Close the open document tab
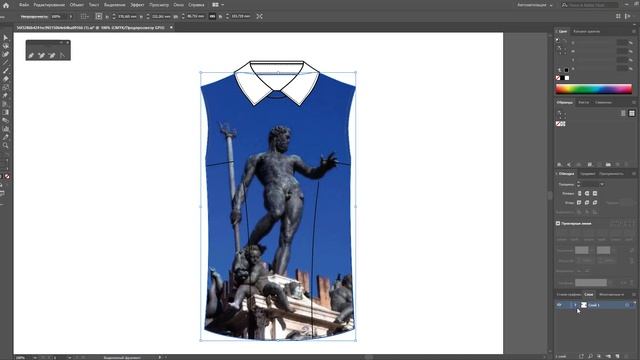The height and width of the screenshot is (360, 640). pos(171,27)
